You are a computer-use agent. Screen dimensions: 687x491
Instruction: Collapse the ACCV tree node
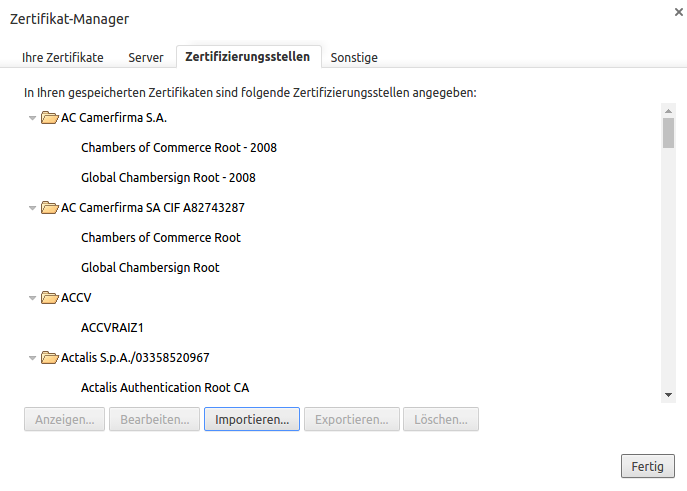[x=32, y=298]
